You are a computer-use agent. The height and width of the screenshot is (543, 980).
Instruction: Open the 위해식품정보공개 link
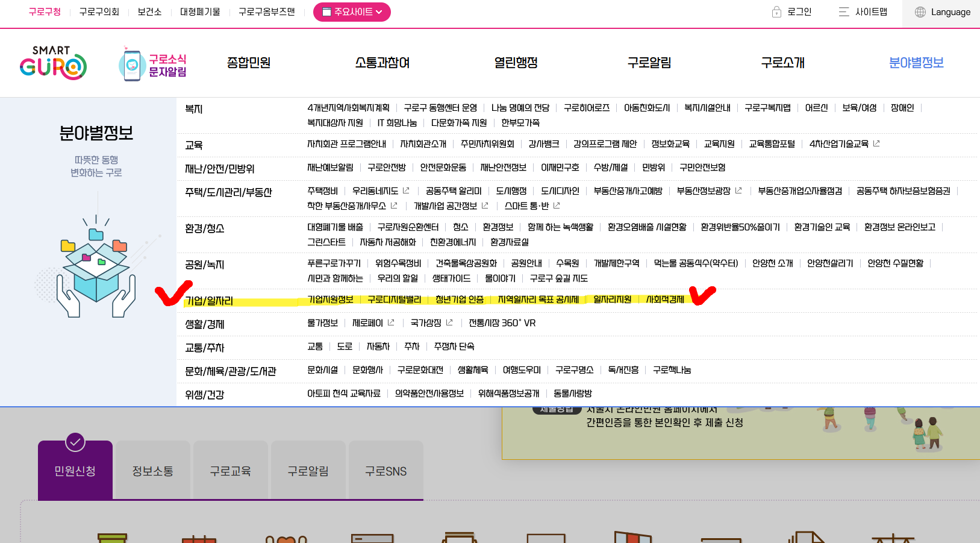pyautogui.click(x=508, y=394)
